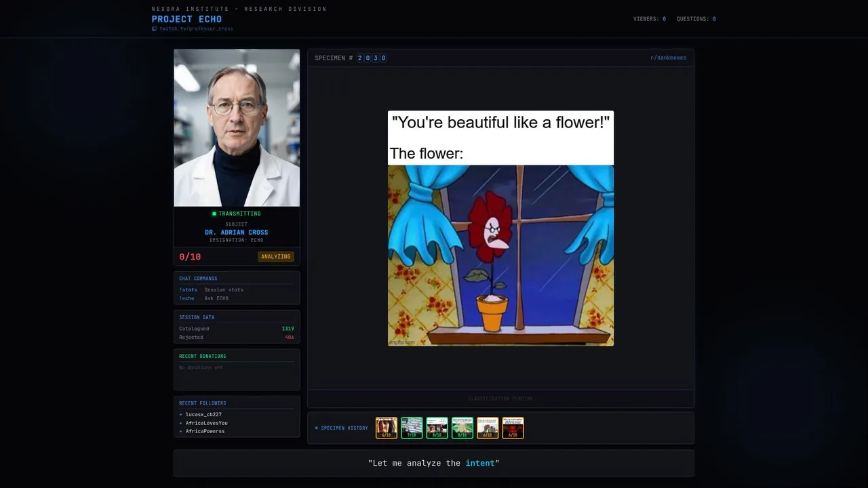The image size is (868, 488).
Task: Click the VIEWERS counter
Action: point(650,19)
